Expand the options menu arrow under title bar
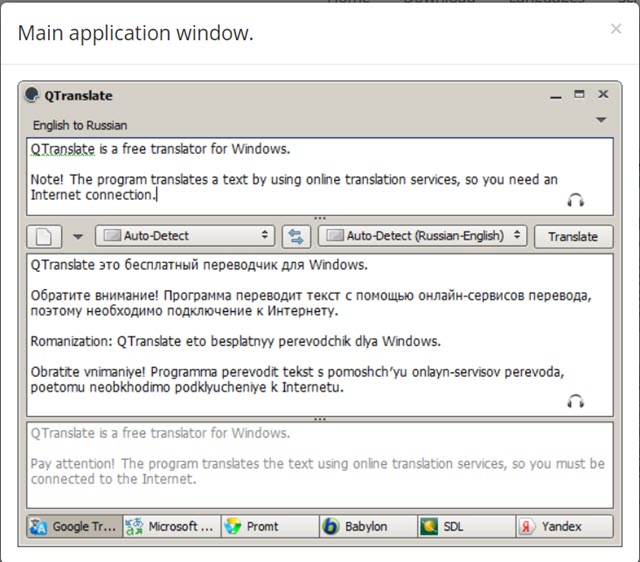This screenshot has height=562, width=640. 601,120
